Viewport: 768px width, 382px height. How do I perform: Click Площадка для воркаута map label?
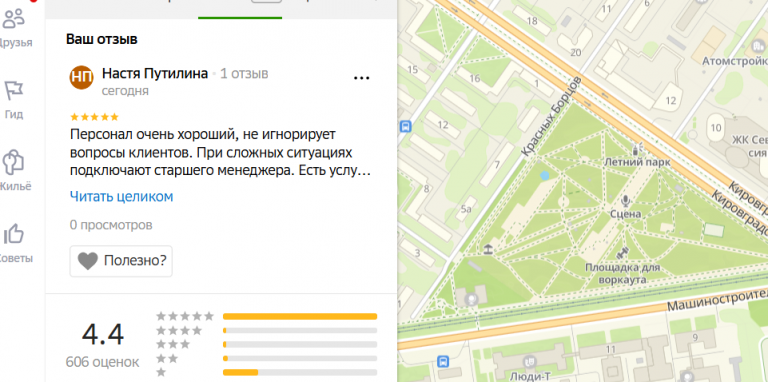click(x=623, y=273)
